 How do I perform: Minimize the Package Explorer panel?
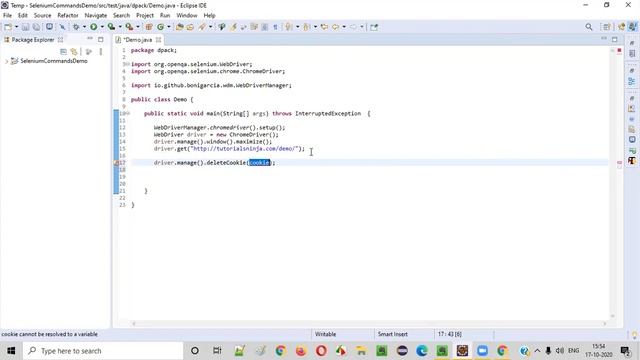click(x=90, y=39)
